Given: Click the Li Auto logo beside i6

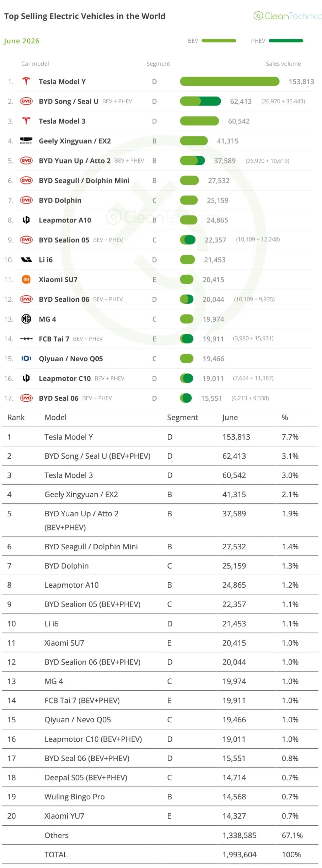Looking at the screenshot, I should pos(26,260).
